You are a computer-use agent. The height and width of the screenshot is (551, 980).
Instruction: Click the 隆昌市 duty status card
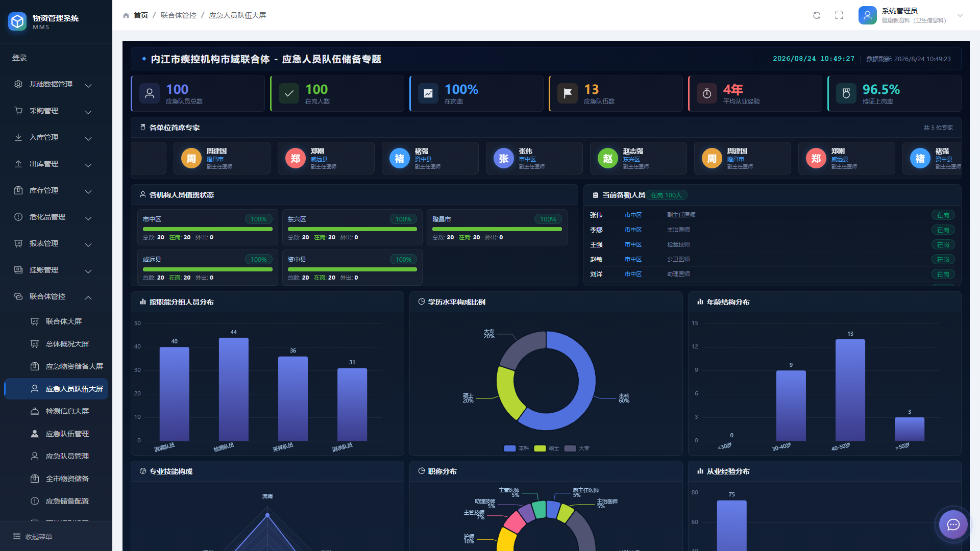click(497, 227)
